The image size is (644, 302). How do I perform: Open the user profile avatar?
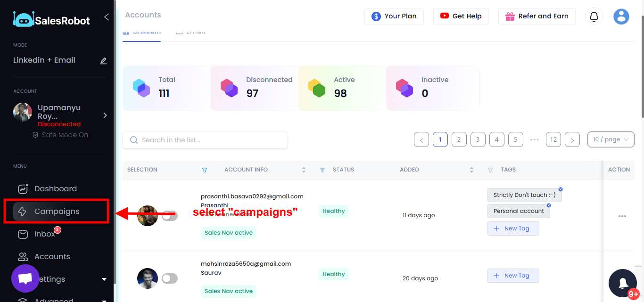pos(621,16)
